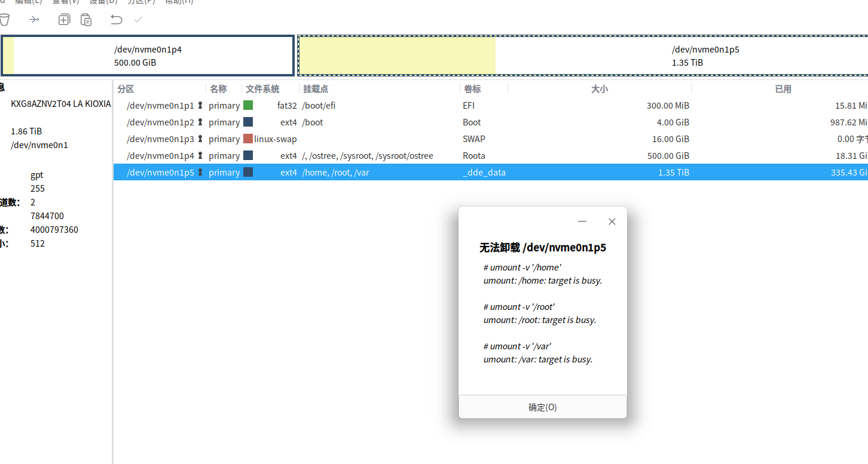The width and height of the screenshot is (868, 464).
Task: Select the resize/move partition arrow icon
Action: [34, 20]
